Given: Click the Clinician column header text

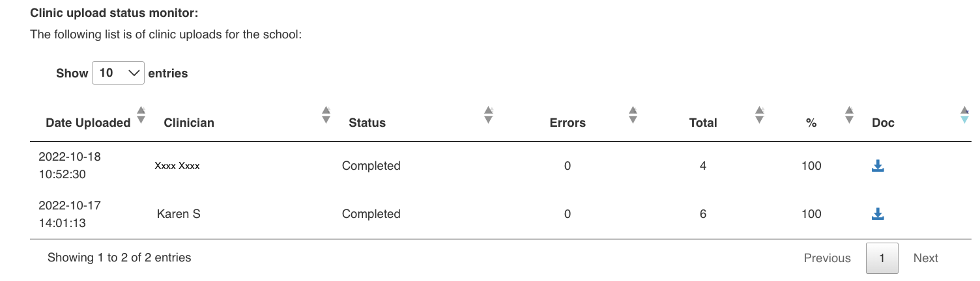Looking at the screenshot, I should point(189,123).
